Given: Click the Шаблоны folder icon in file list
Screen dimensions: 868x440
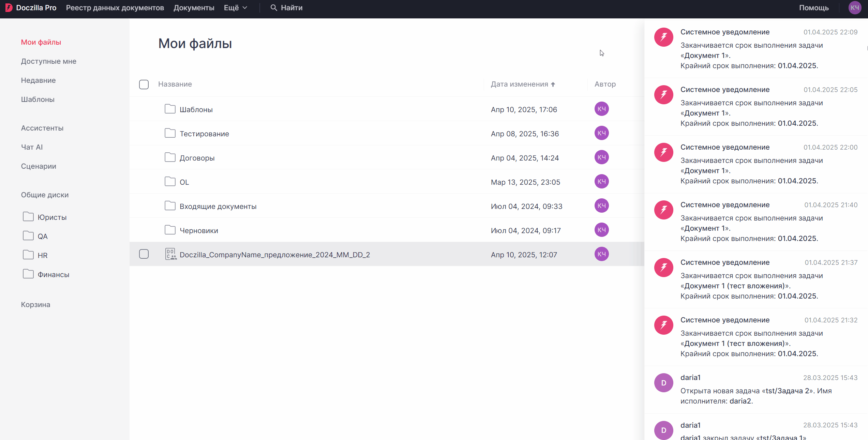Looking at the screenshot, I should coord(170,109).
